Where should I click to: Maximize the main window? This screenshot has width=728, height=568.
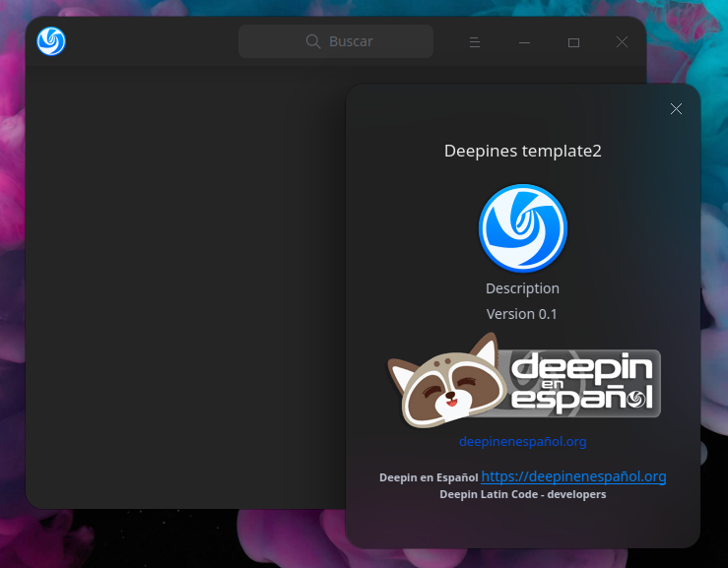point(574,42)
